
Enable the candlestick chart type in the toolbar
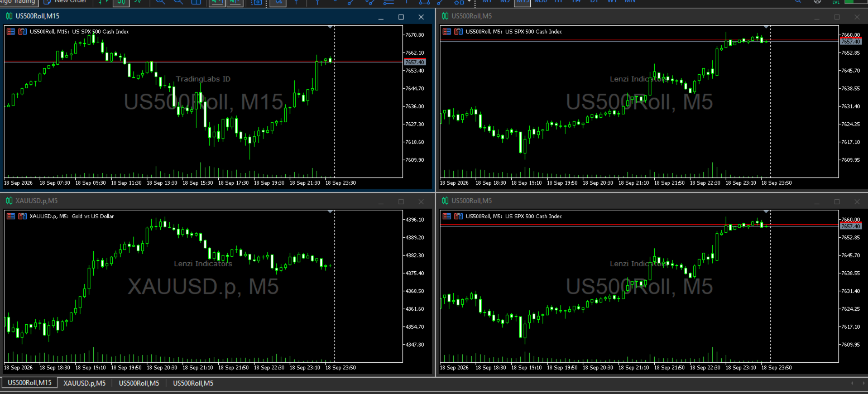pyautogui.click(x=121, y=2)
